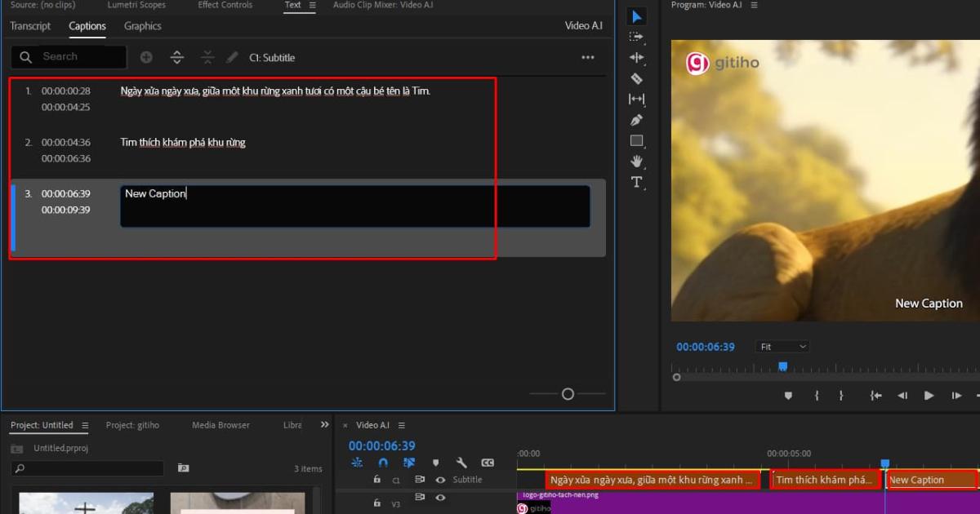Select the Hand tool

(637, 161)
